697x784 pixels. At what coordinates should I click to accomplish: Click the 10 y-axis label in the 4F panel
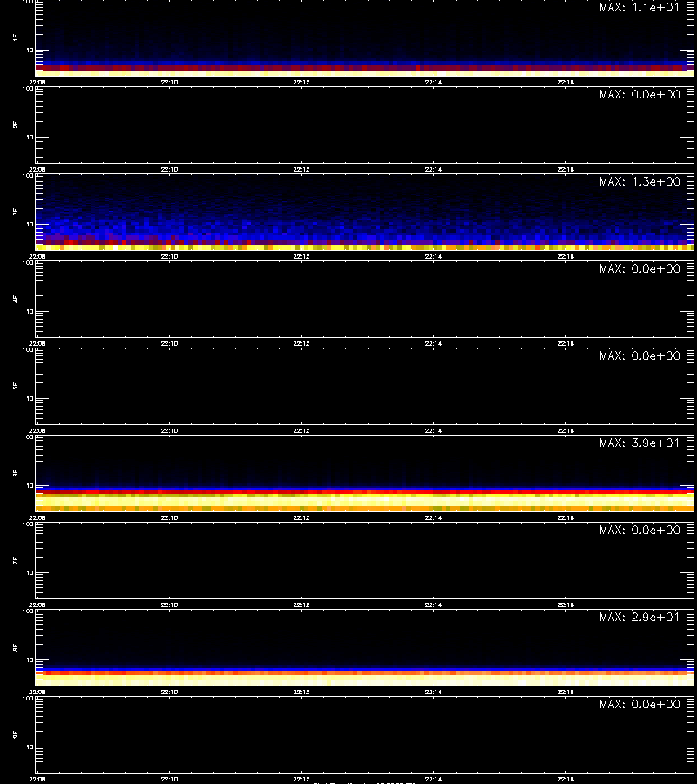coord(30,312)
